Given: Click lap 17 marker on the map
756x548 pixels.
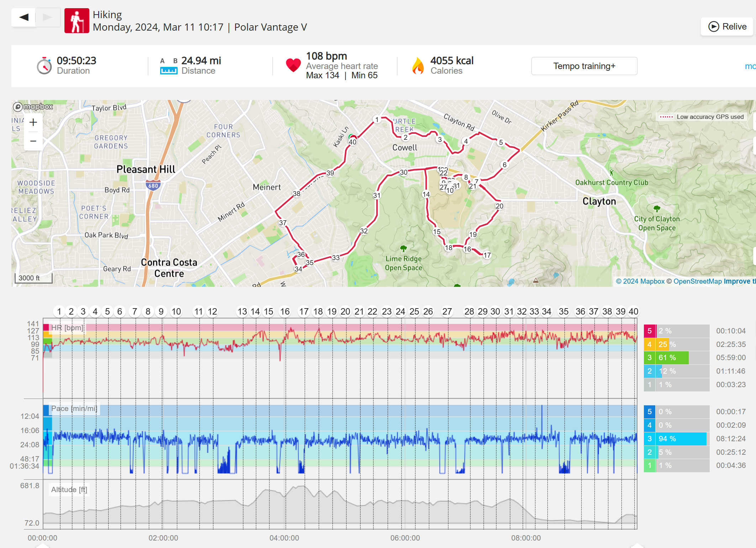Looking at the screenshot, I should [487, 255].
